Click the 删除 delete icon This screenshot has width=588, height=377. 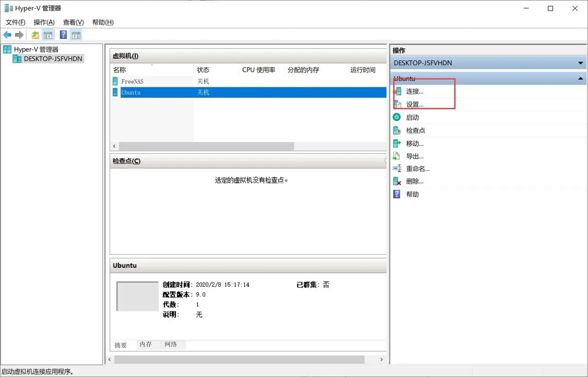[397, 182]
